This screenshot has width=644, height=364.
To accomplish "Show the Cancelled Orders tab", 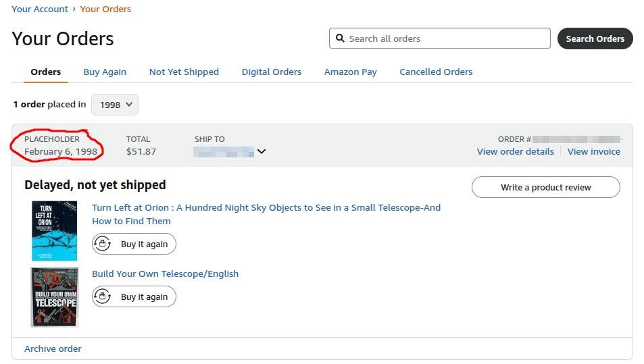I will pyautogui.click(x=436, y=72).
